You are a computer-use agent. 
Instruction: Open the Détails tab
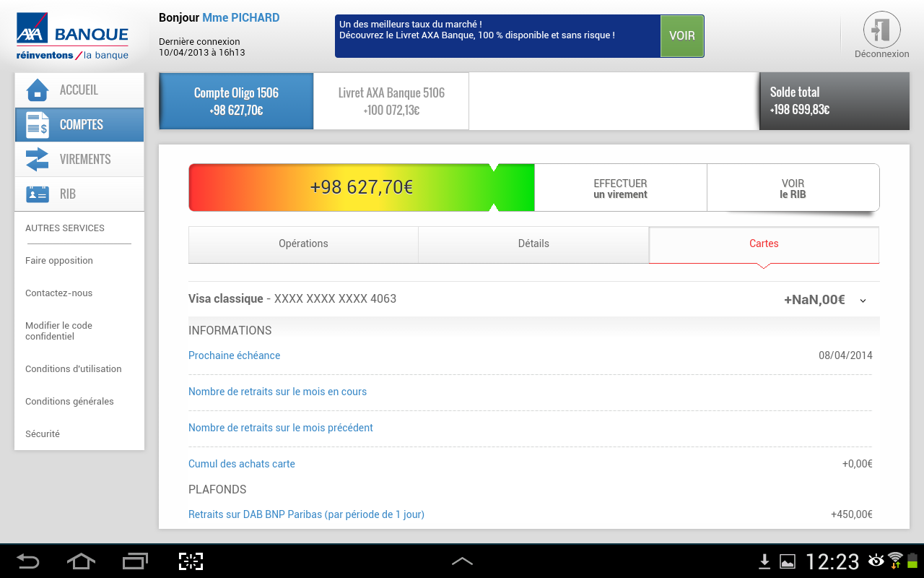[x=533, y=244]
